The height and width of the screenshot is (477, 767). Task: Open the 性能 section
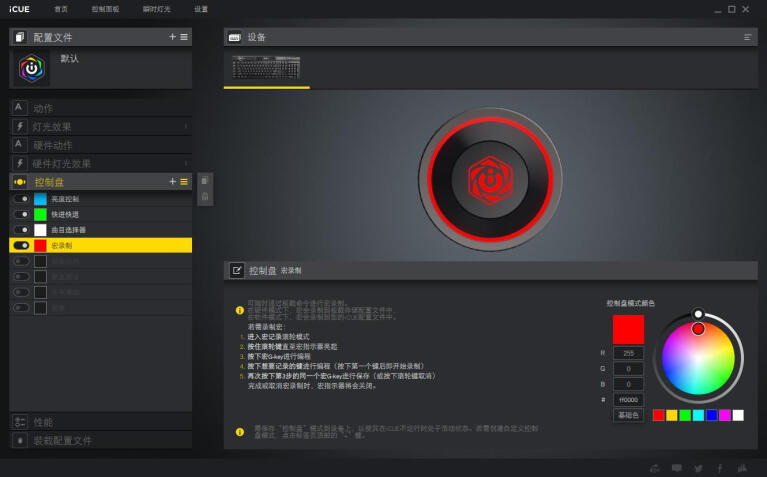pos(100,422)
